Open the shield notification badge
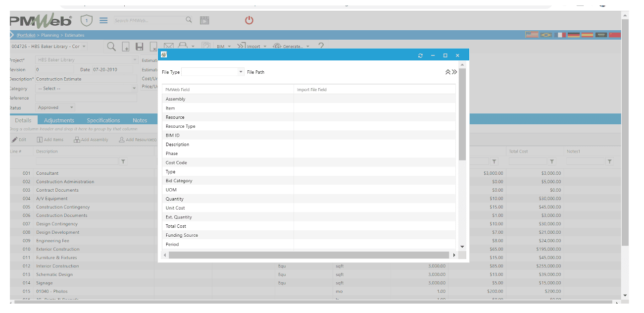 coord(87,20)
